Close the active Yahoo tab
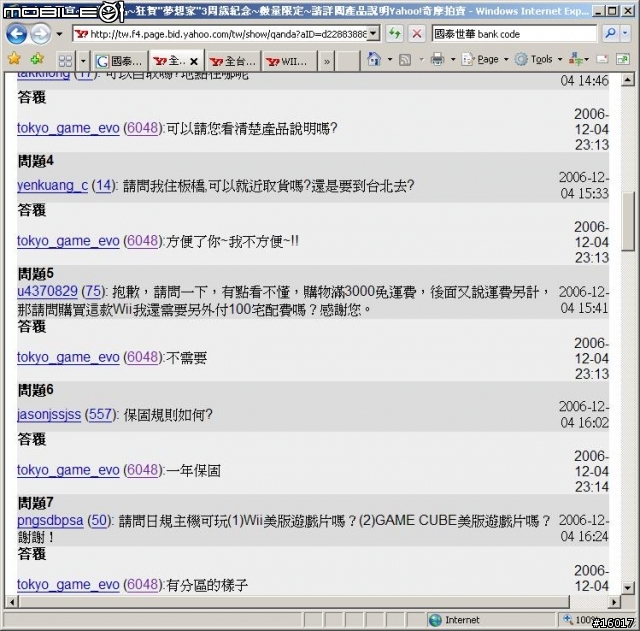This screenshot has width=640, height=631. coord(194,62)
